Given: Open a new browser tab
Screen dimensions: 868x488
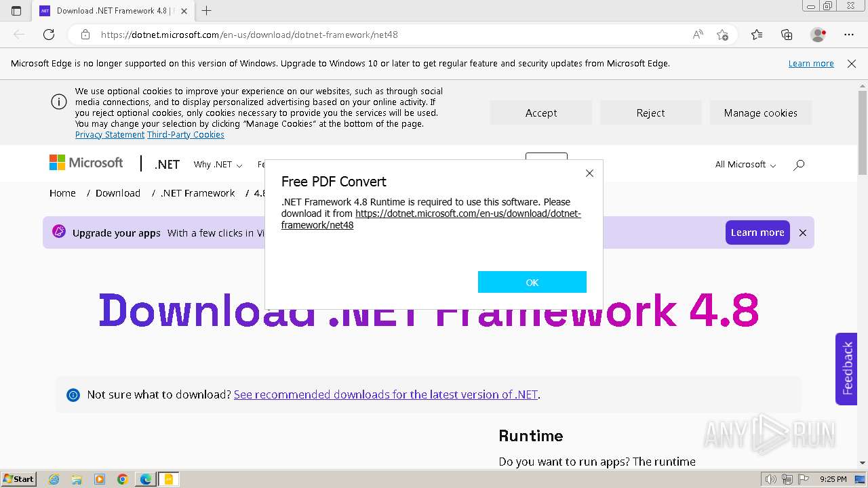Looking at the screenshot, I should [207, 11].
